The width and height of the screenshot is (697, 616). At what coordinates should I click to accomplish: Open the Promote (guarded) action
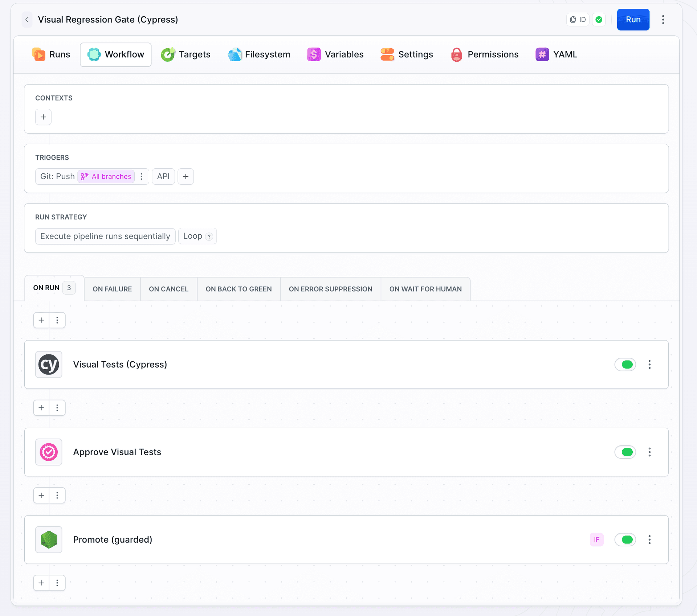[x=346, y=539]
